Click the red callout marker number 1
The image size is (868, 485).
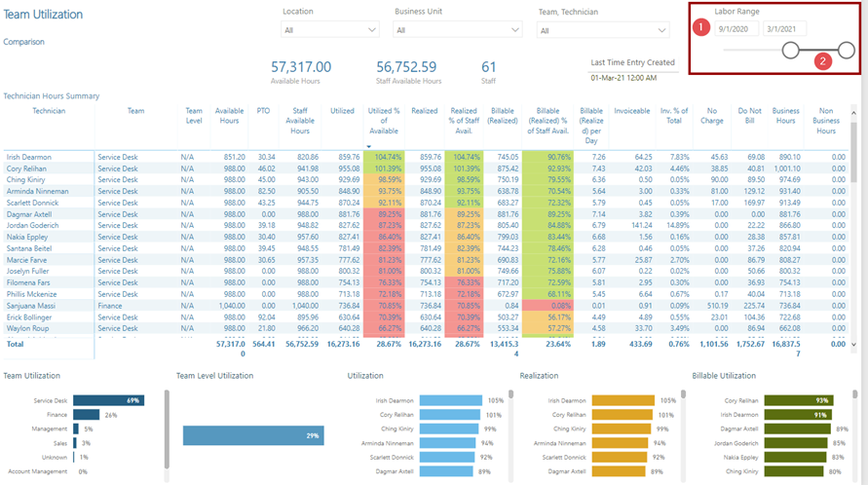[x=699, y=28]
